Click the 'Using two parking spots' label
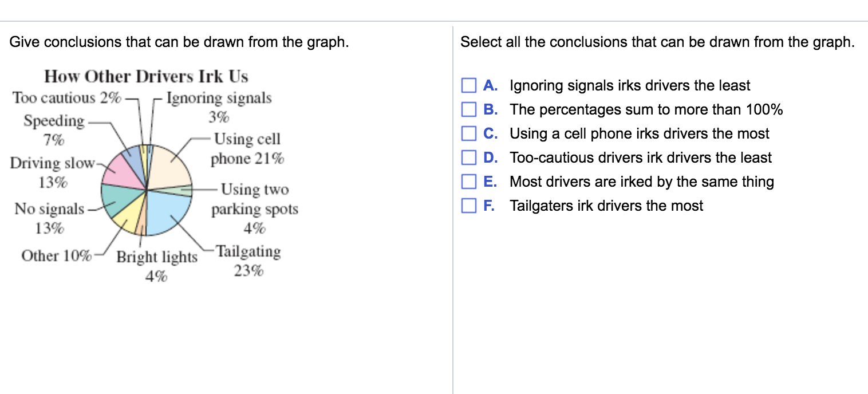This screenshot has height=394, width=868. (255, 209)
